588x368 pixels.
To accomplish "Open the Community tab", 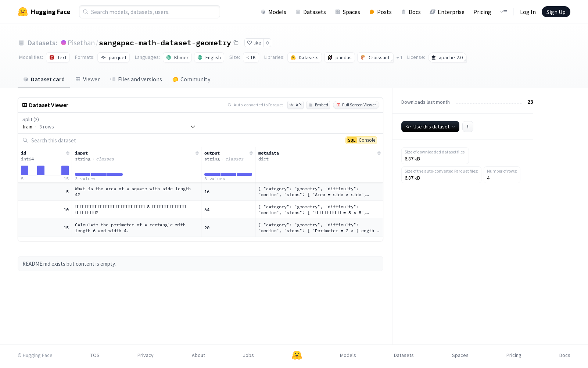I will click(191, 79).
